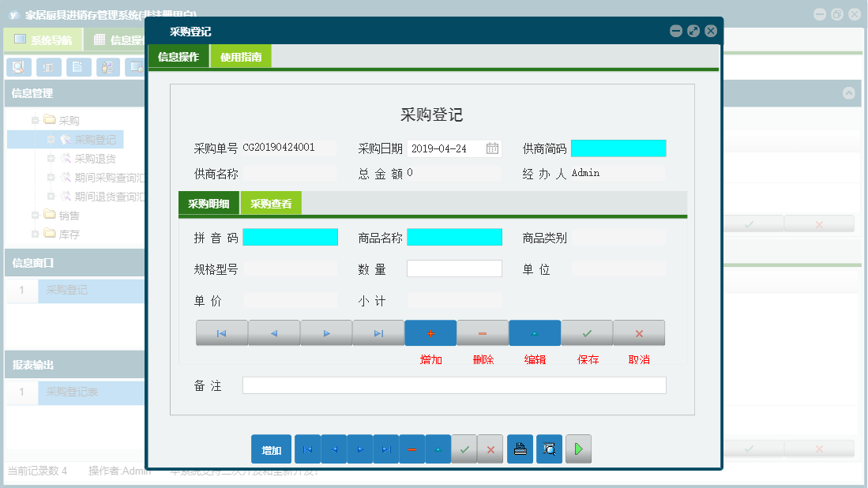Click the 备注 remarks input field
The image size is (868, 488).
click(454, 385)
